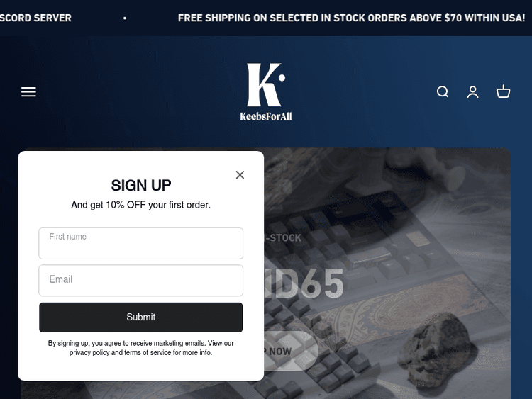Open the account profile icon
This screenshot has height=399, width=532.
pyautogui.click(x=472, y=92)
